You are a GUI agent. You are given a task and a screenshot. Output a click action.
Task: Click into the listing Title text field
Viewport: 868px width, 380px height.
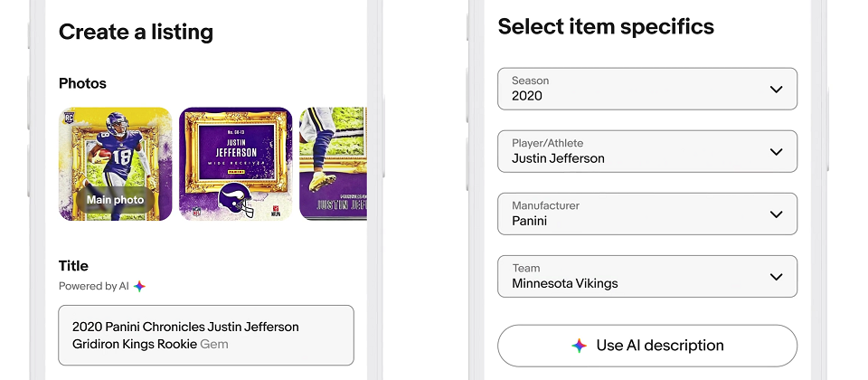point(206,335)
